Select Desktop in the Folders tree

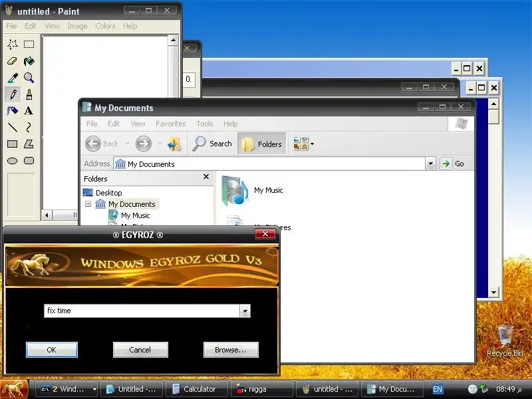109,193
